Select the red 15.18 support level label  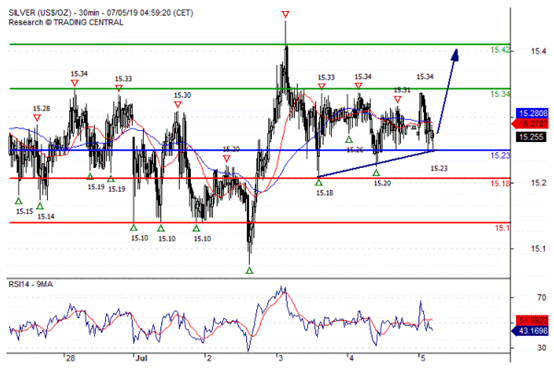click(x=500, y=183)
